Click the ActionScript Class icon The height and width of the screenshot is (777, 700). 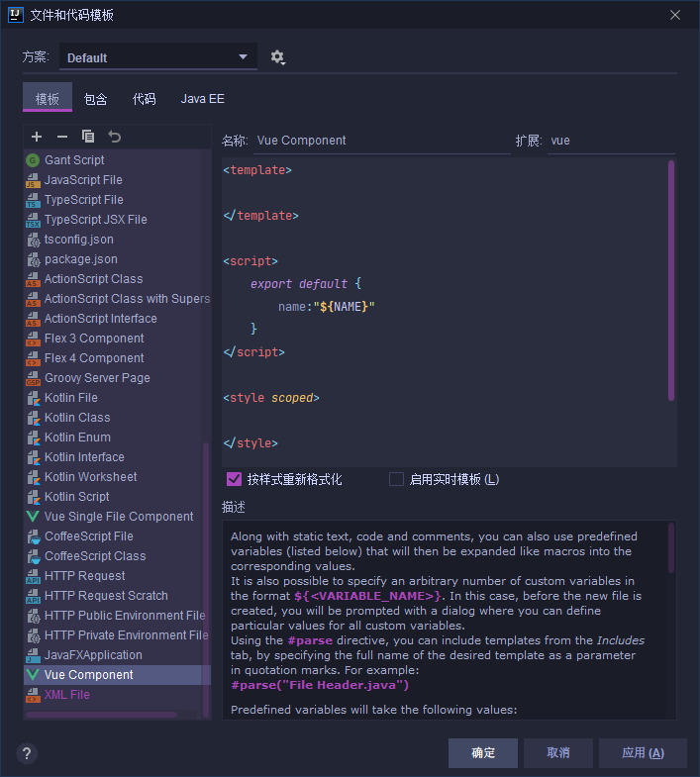[33, 279]
